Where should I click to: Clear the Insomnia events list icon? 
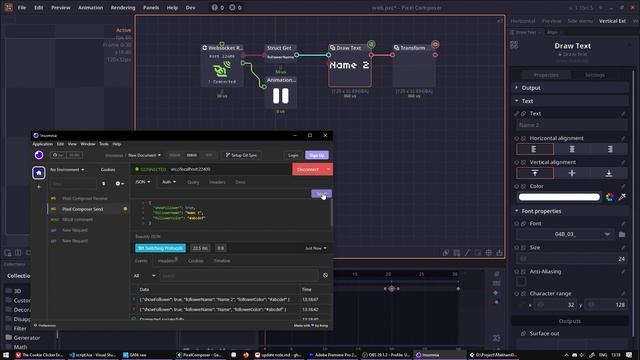pos(325,276)
